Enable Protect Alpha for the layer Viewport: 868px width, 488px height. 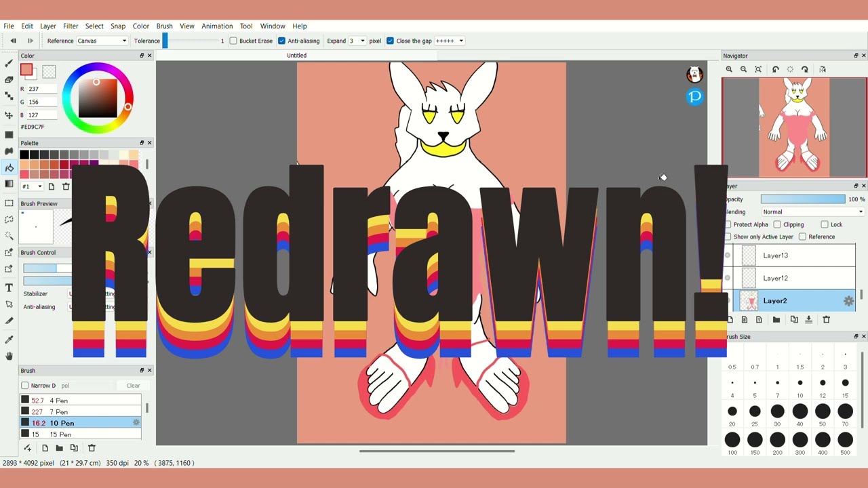coord(728,224)
